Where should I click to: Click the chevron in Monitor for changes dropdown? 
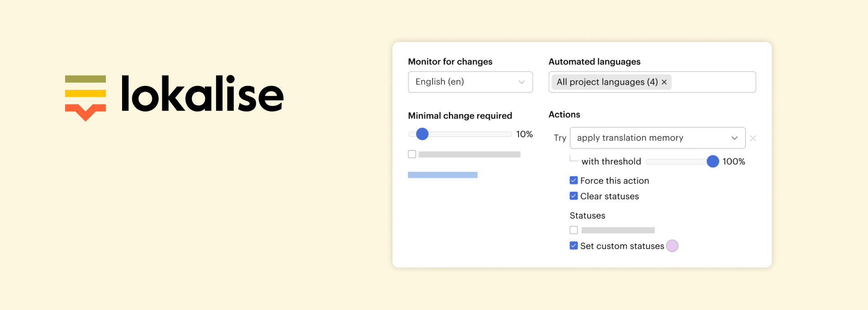521,82
